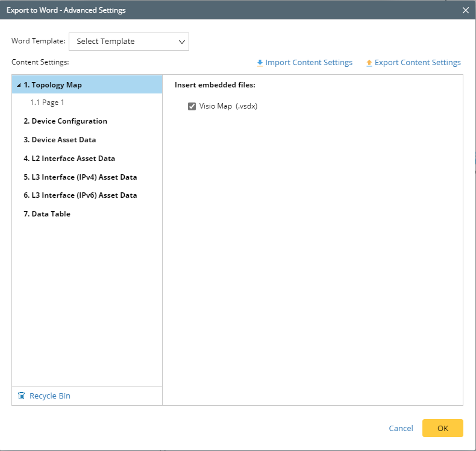Viewport: 476px width, 451px height.
Task: Choose L3 Interface (IPv4) Asset Data
Action: click(x=80, y=177)
